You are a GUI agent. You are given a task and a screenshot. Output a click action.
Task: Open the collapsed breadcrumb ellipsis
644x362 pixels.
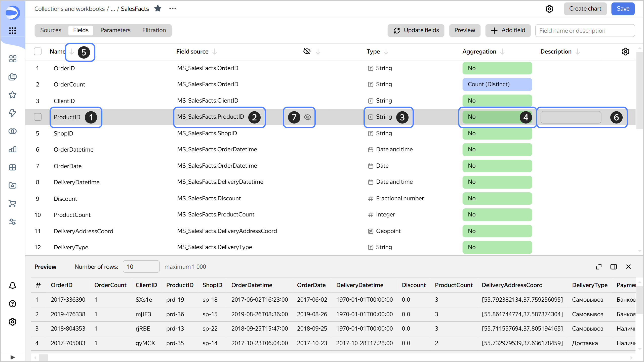tap(113, 9)
